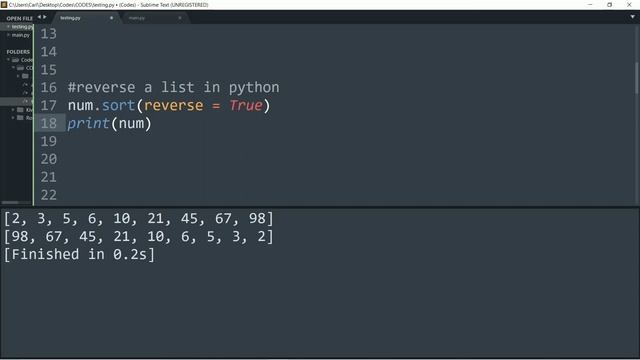This screenshot has width=640, height=360.
Task: Click the Sublime Text title bar icon
Action: pos(4,4)
